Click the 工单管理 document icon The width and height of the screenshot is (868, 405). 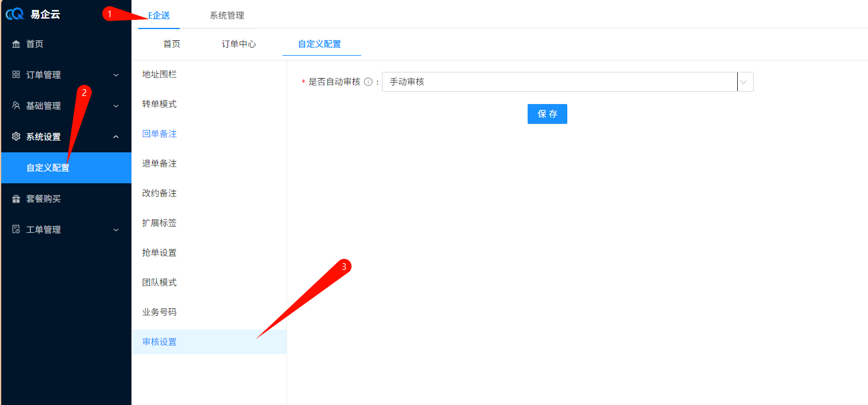[x=16, y=230]
